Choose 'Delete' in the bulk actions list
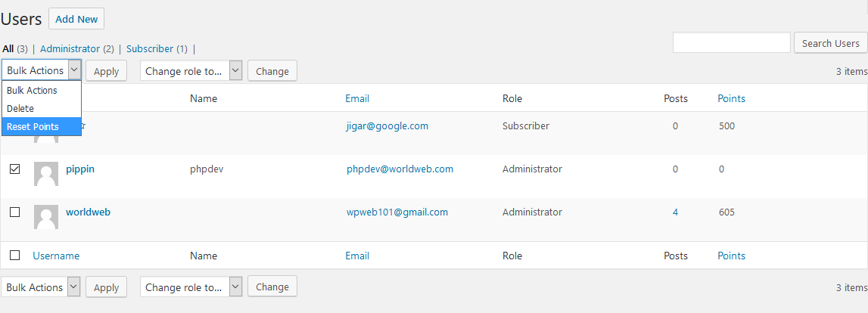 point(20,108)
